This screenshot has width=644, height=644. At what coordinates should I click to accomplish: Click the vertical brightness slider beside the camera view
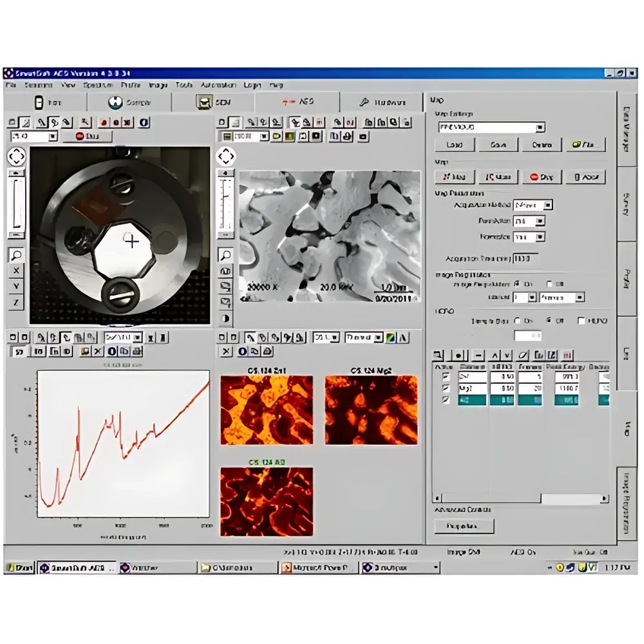click(15, 206)
